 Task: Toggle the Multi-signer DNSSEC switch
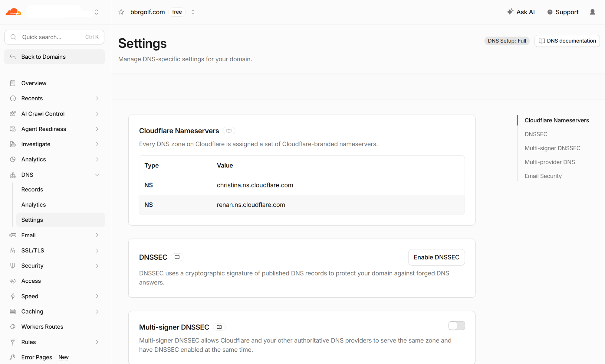click(x=456, y=326)
